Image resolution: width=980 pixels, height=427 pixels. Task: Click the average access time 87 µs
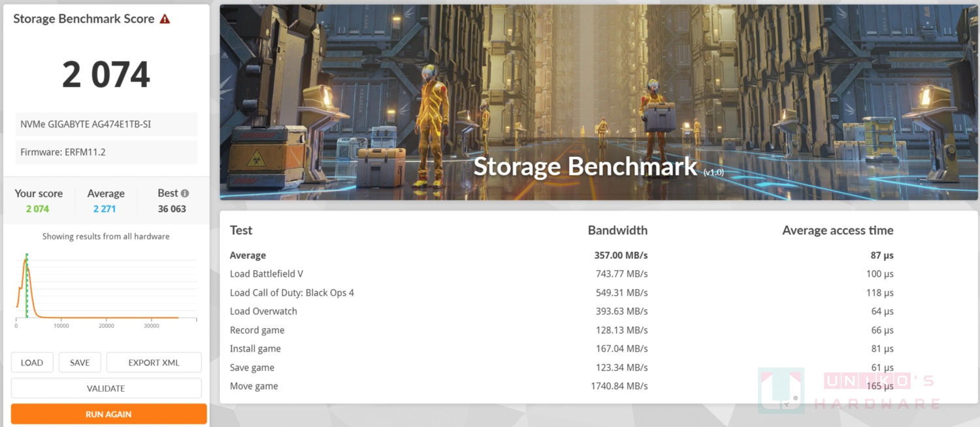(882, 256)
